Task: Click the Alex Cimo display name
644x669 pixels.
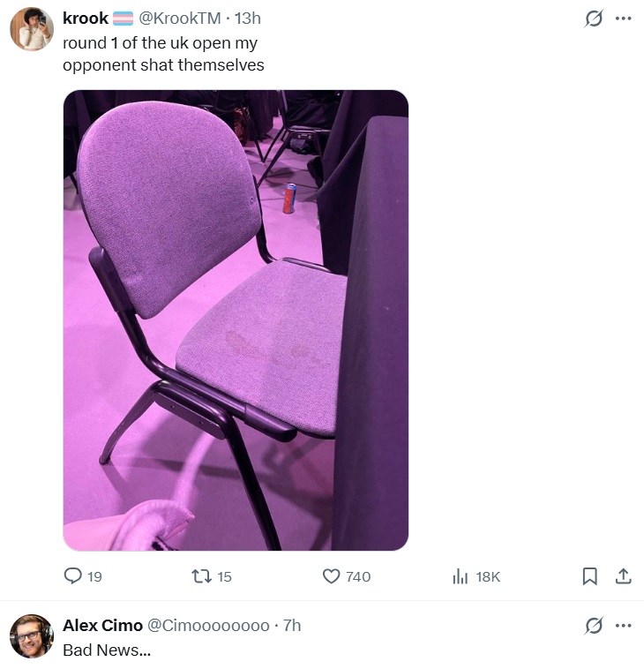Action: point(102,626)
